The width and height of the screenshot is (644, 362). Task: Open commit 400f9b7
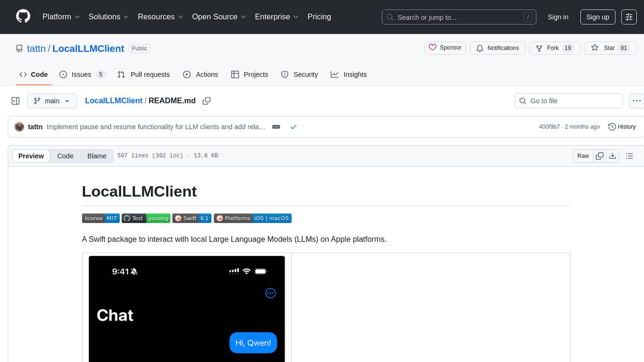pos(549,127)
